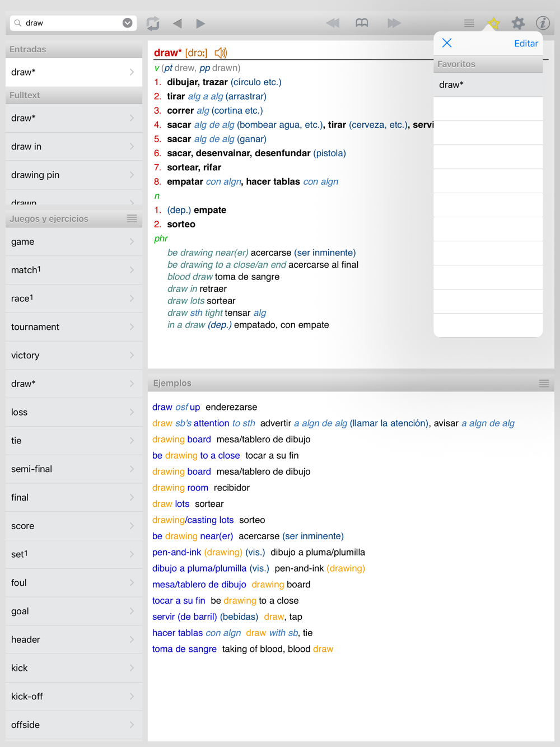Open the info icon
This screenshot has height=747, width=560.
[x=543, y=23]
